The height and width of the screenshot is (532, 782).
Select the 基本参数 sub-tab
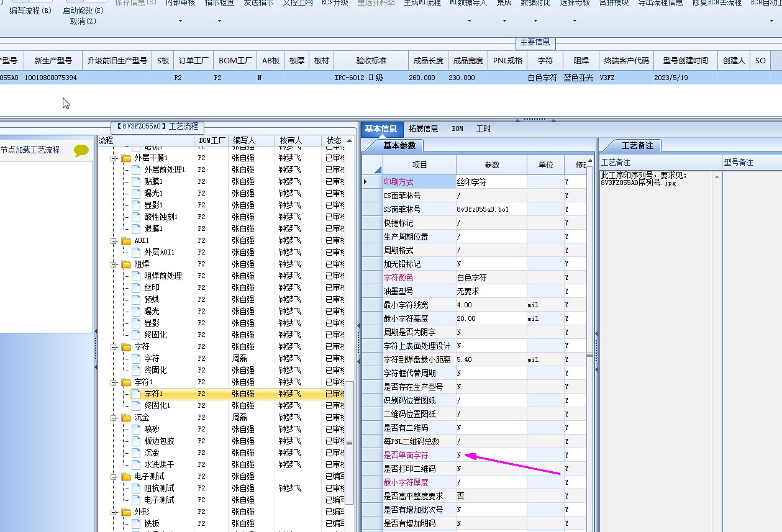point(399,146)
